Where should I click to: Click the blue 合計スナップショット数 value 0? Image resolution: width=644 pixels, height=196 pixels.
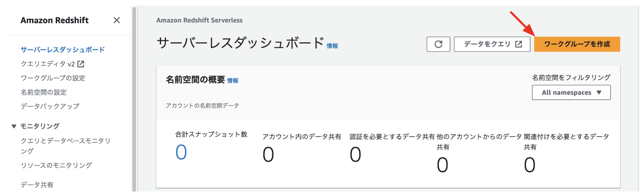(x=181, y=152)
